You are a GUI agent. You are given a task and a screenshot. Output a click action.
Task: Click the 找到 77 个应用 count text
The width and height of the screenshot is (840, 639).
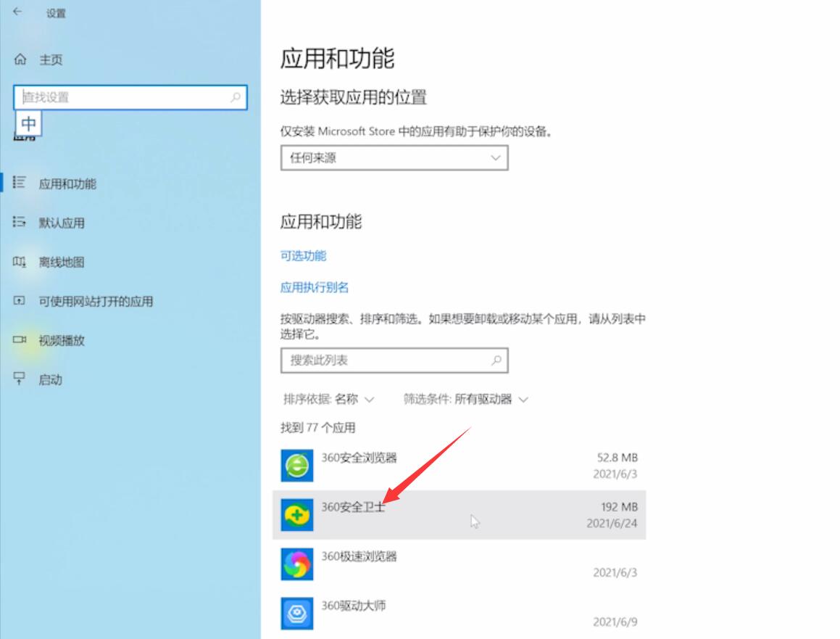pyautogui.click(x=317, y=428)
